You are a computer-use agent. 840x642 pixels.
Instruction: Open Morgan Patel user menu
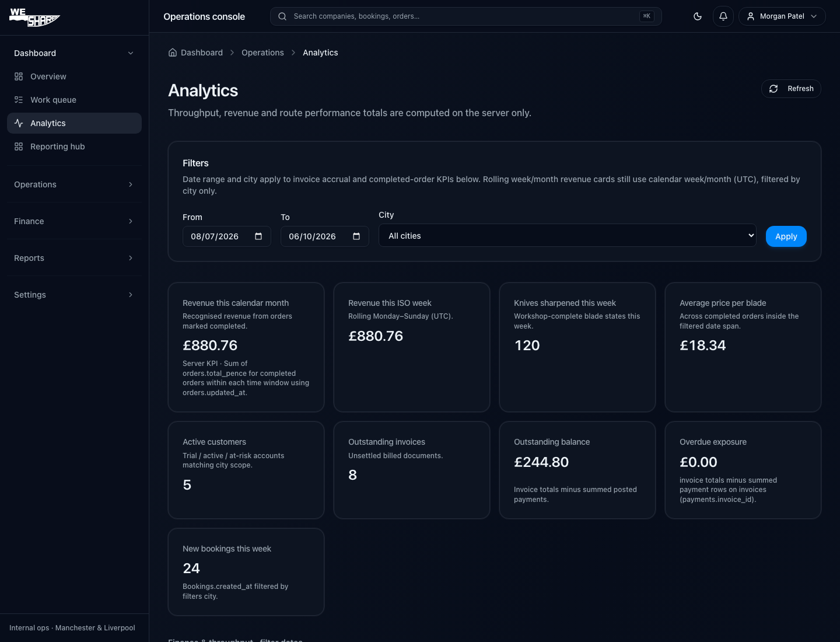tap(782, 16)
